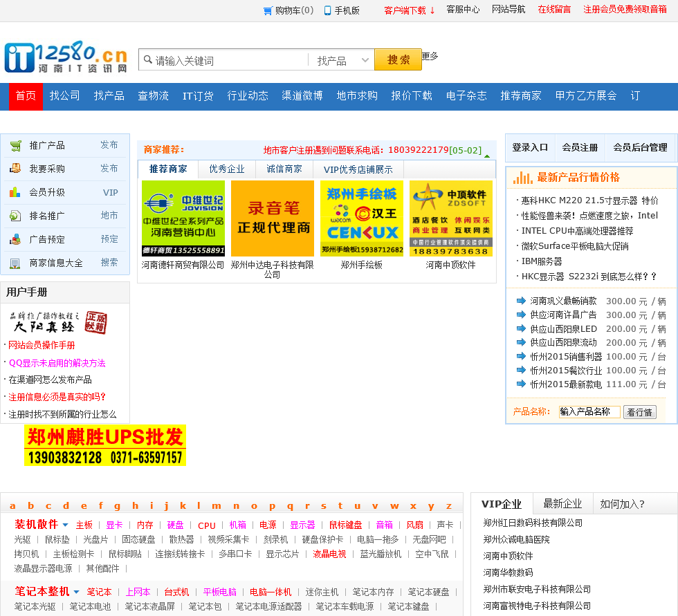Click the 商家信息大全 icon

coord(15,263)
